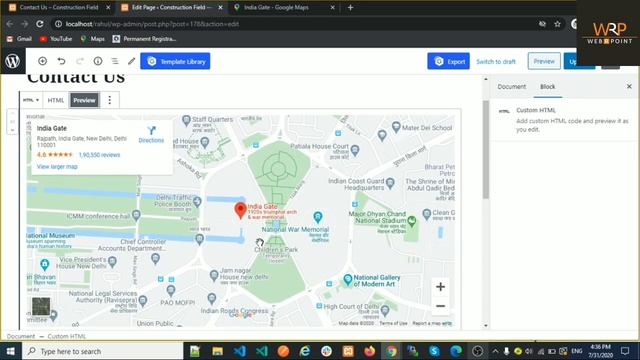Open the Permanent Registra... bookmark
The image size is (640, 360).
(144, 39)
